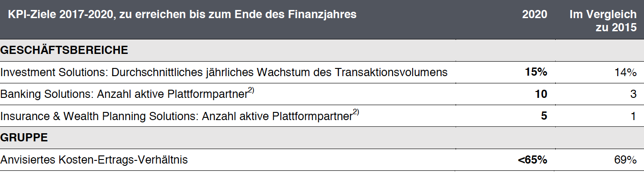Click Anvisiertes Kosten-Ertrags-Verhältnis label
The image size is (644, 174).
[x=94, y=159]
